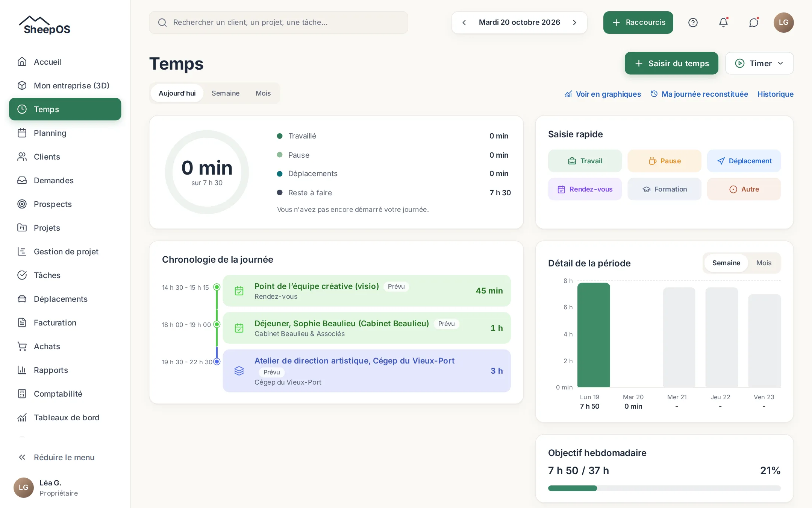Open Gestion de projet in sidebar
Screen dimensions: 812x508
65,251
